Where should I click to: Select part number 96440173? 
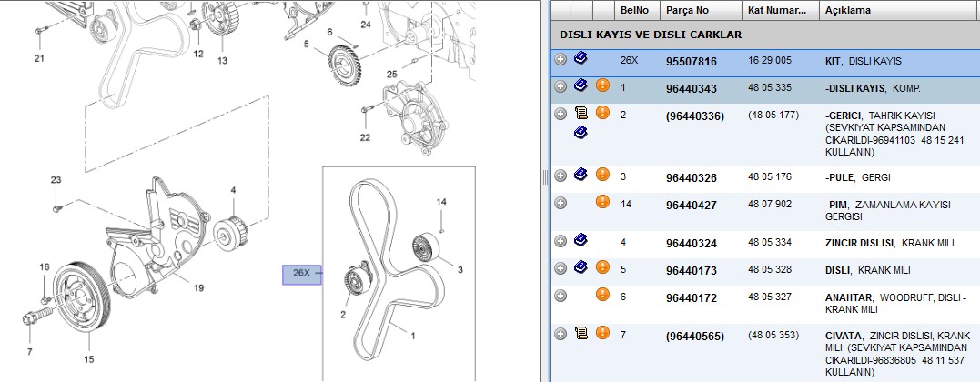point(692,271)
